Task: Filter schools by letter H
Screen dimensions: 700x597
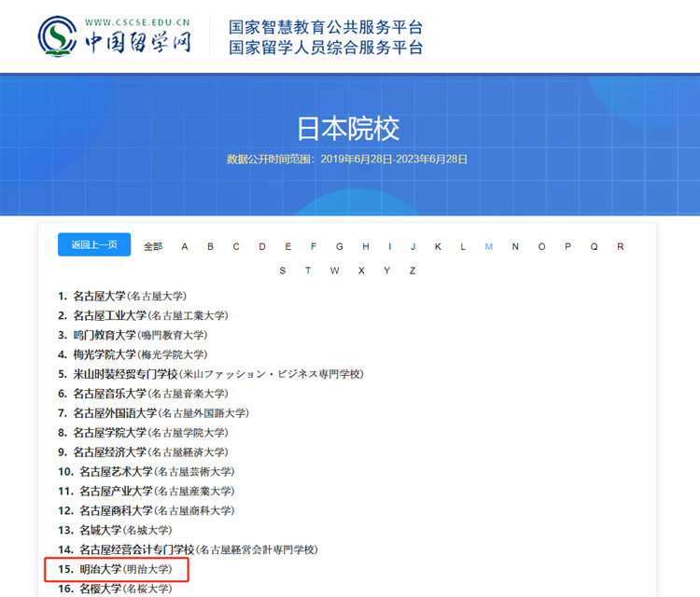Action: point(366,246)
